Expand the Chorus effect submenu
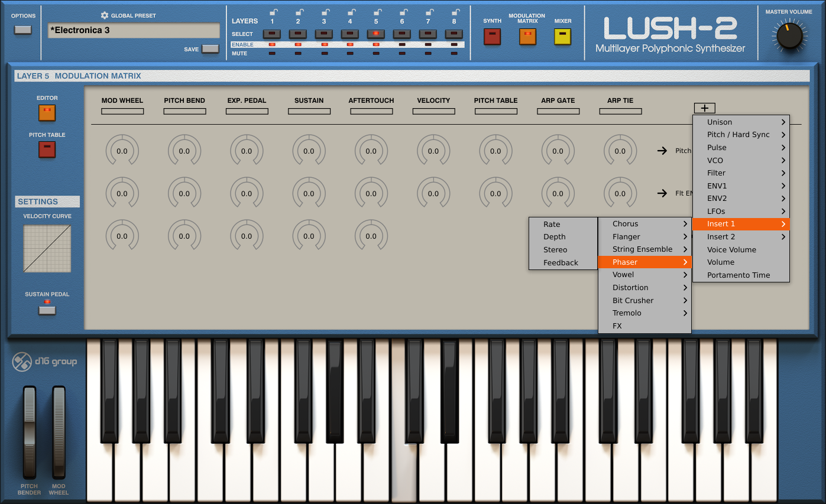 pos(644,224)
